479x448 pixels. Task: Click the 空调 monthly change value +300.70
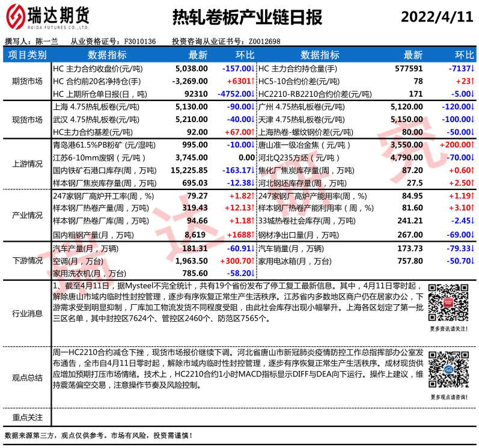point(236,261)
